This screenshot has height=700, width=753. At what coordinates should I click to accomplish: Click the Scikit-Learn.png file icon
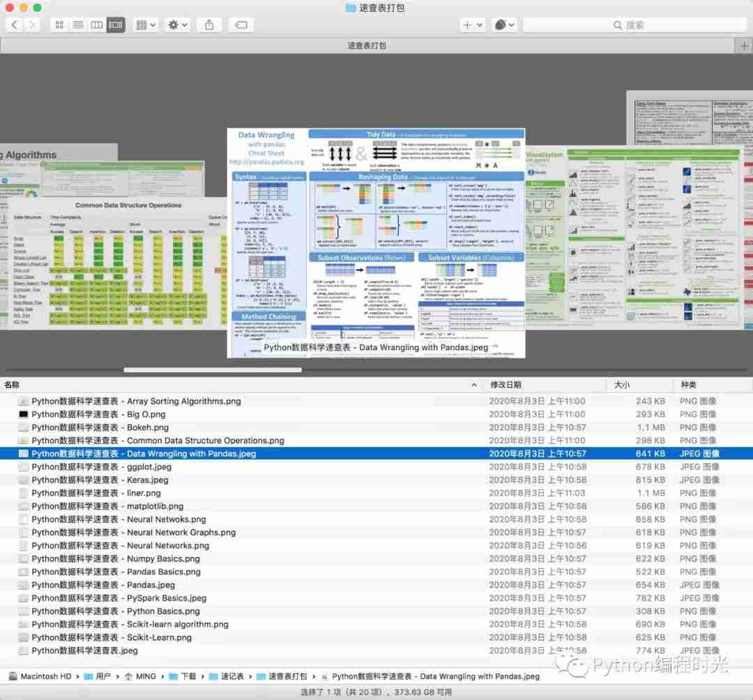pyautogui.click(x=23, y=637)
